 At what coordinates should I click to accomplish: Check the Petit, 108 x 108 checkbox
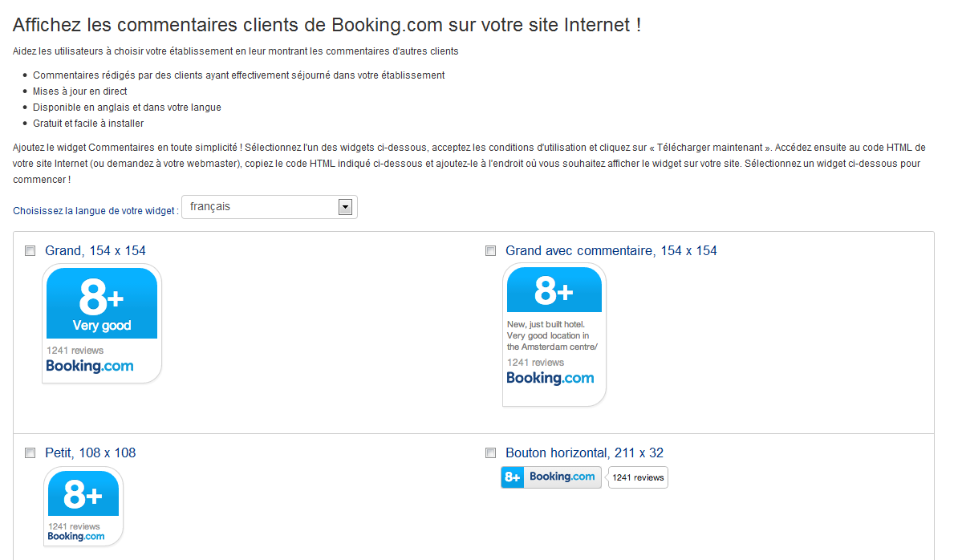pyautogui.click(x=30, y=453)
